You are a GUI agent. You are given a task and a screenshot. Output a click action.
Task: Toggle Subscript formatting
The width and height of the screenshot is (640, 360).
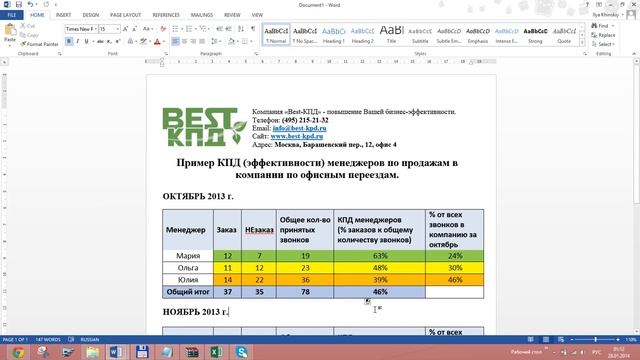109,41
